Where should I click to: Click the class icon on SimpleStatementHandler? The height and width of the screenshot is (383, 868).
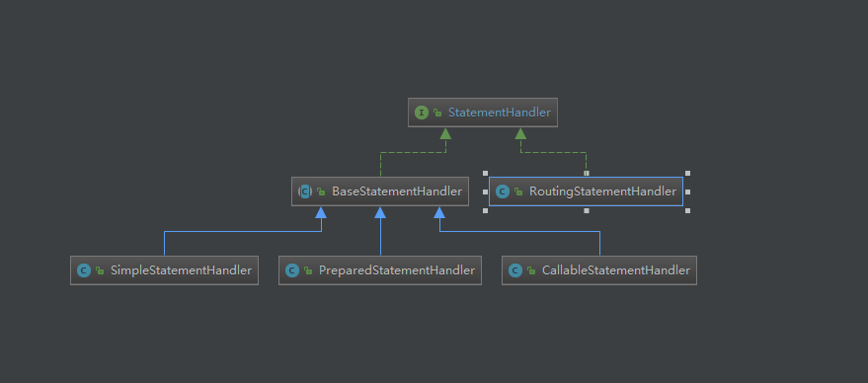[x=84, y=270]
